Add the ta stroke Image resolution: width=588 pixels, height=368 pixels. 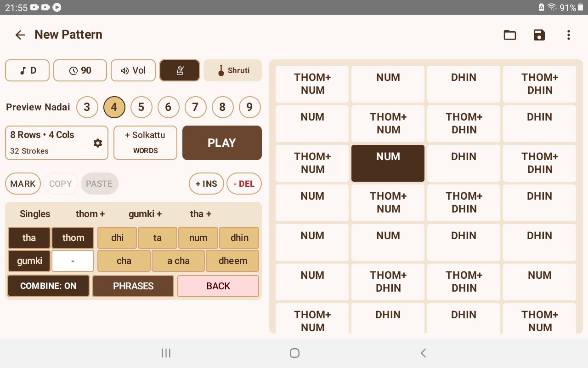[x=158, y=238]
